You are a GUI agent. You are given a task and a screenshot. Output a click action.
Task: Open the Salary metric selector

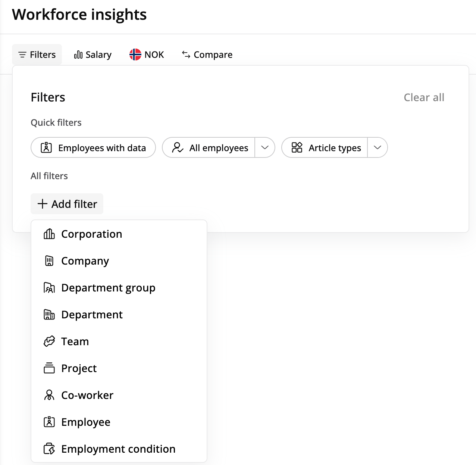[x=93, y=54]
